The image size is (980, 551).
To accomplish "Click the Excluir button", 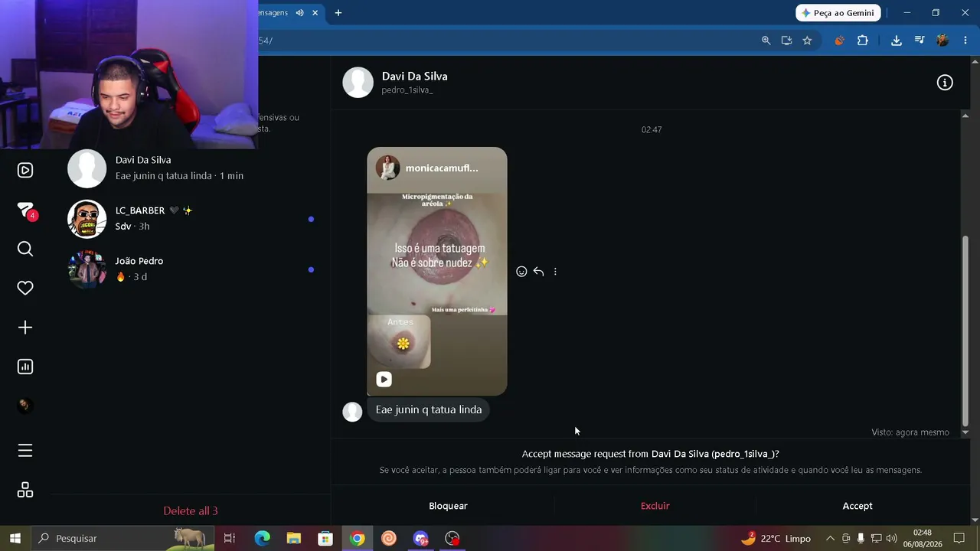I will [655, 506].
